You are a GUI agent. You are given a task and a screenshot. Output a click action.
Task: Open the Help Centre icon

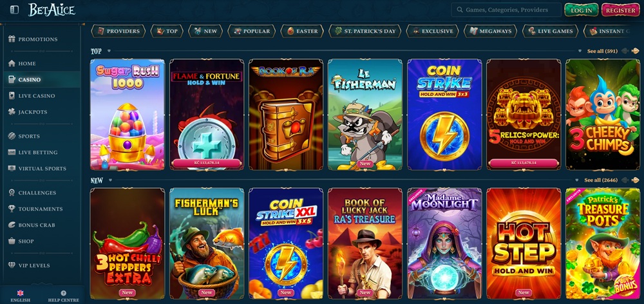[x=63, y=293]
